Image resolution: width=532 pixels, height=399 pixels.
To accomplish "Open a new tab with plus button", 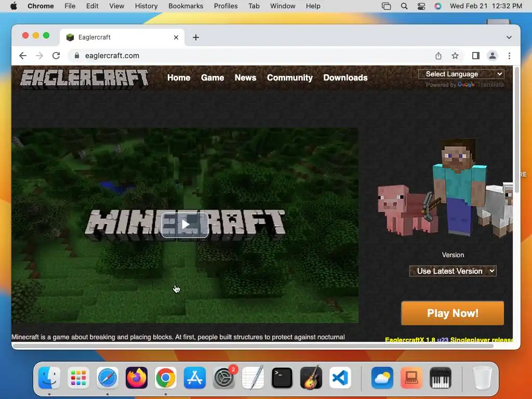I will pos(196,37).
